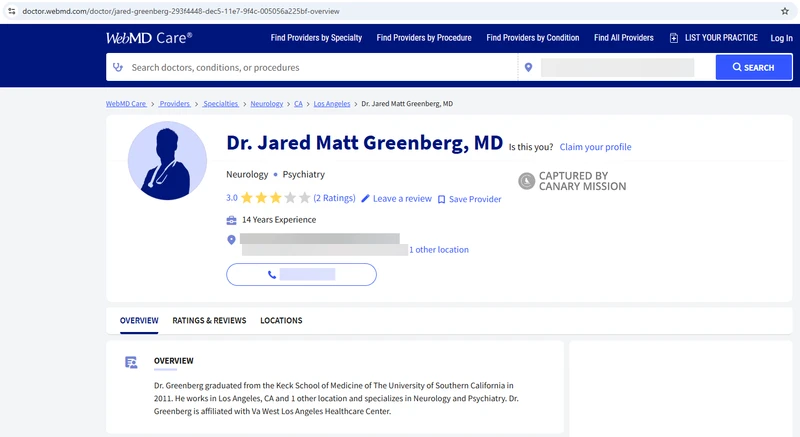The height and width of the screenshot is (437, 800).
Task: Click the briefcase experience icon
Action: click(x=231, y=220)
